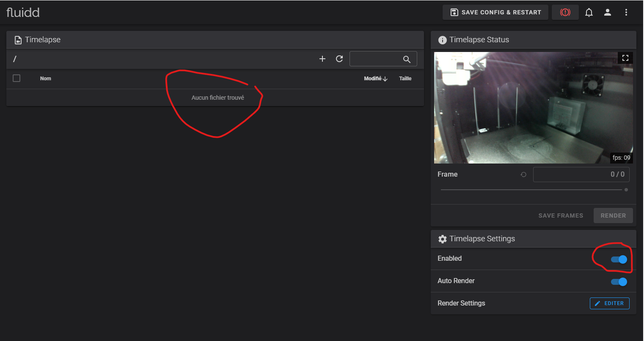The image size is (644, 341).
Task: Click the Frame slider handle
Action: pyautogui.click(x=626, y=190)
